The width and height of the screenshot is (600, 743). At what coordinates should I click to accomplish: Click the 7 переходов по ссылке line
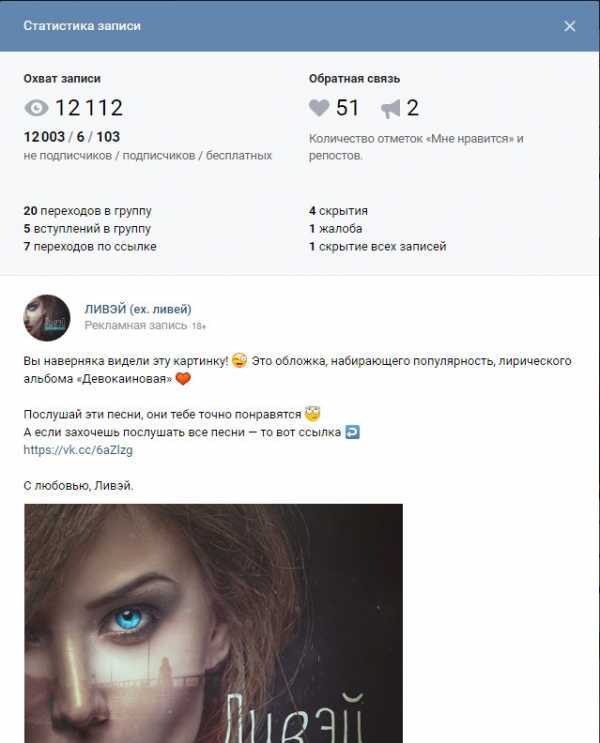coord(90,246)
